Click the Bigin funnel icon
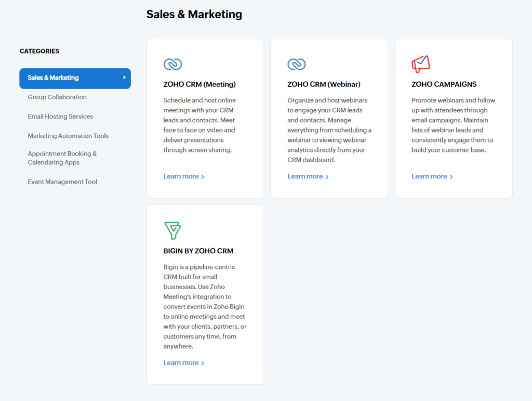This screenshot has height=401, width=532. click(172, 230)
